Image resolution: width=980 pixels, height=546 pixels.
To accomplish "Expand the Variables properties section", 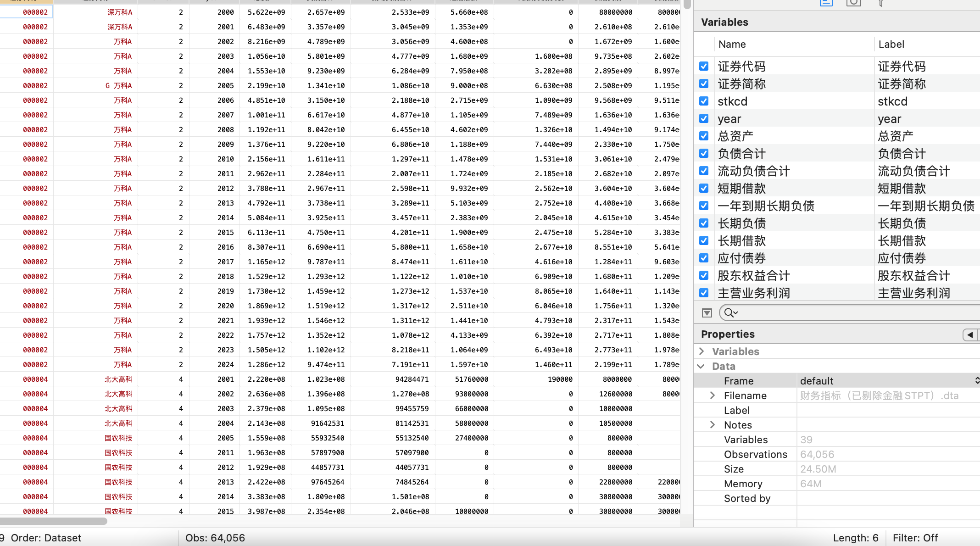I will [702, 351].
